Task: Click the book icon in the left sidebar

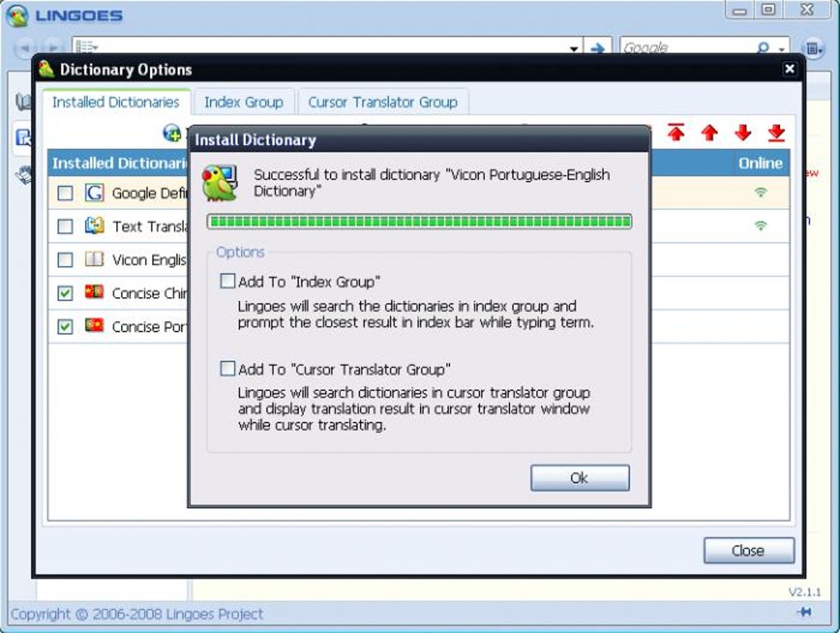Action: pos(23,101)
